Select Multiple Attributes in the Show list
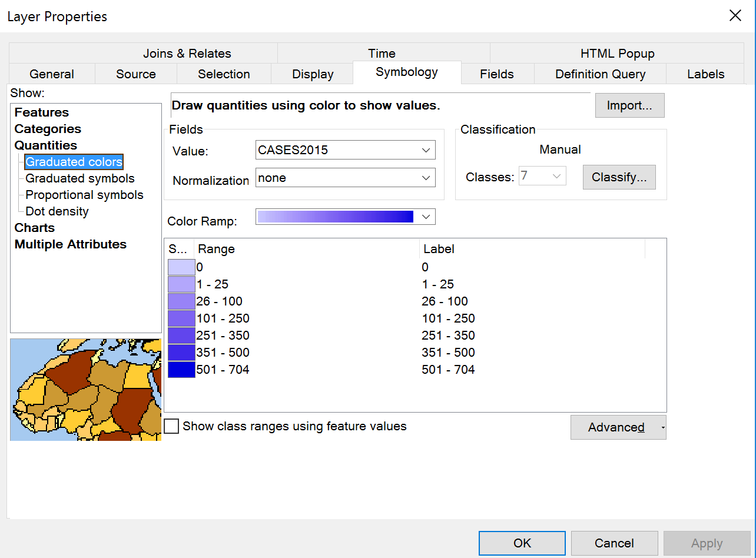The width and height of the screenshot is (756, 558). 71,244
